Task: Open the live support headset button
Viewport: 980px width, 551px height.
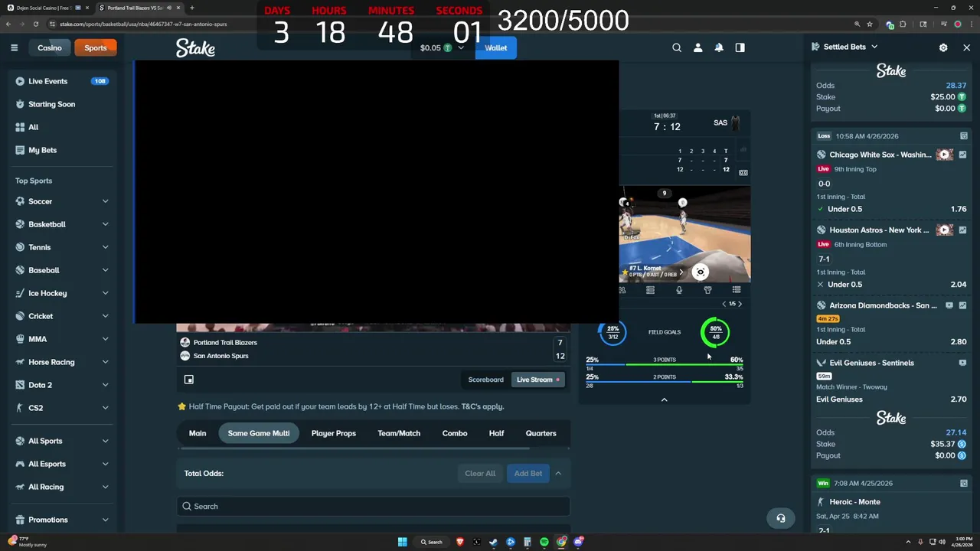Action: [780, 518]
